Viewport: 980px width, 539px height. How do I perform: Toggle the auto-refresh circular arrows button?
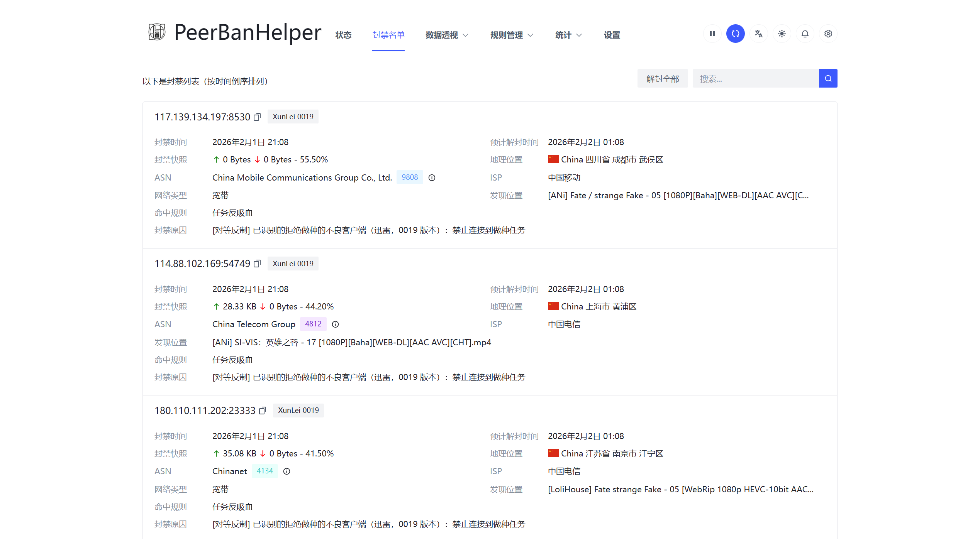point(735,34)
